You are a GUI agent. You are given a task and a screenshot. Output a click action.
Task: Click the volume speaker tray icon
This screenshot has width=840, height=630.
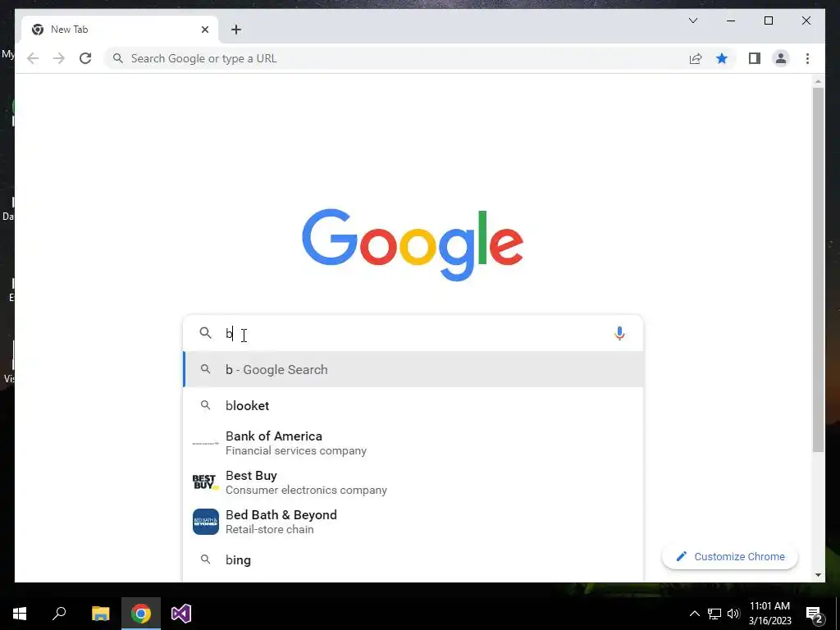point(733,614)
